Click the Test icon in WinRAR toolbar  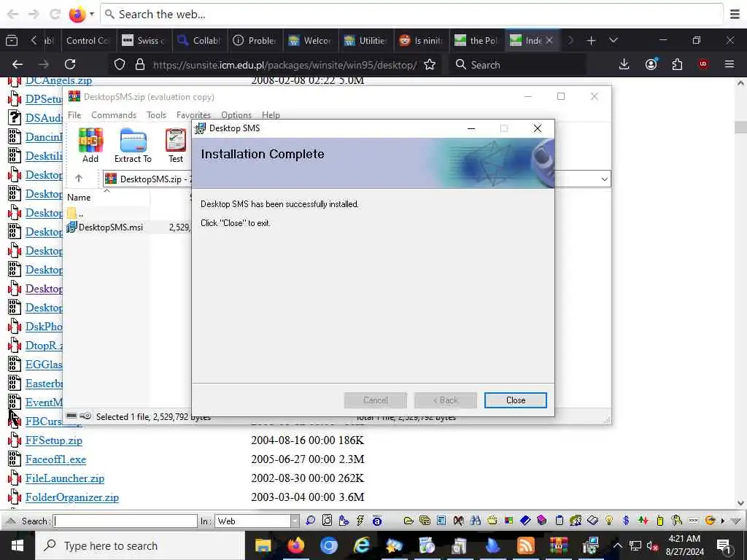tap(175, 145)
